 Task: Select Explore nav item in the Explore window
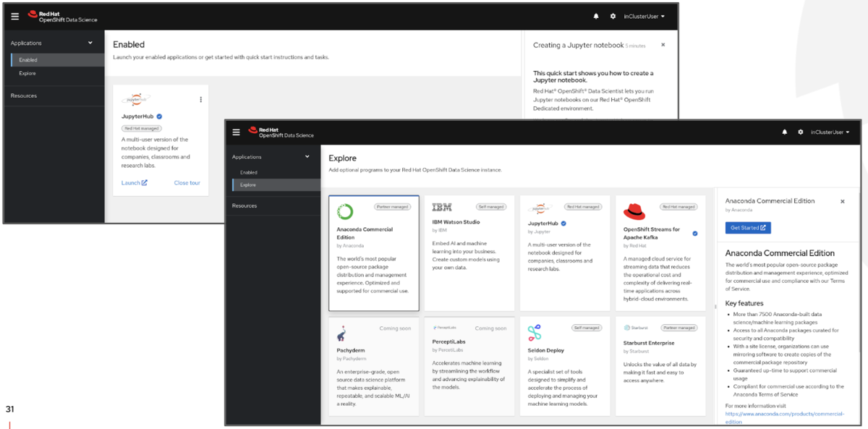pyautogui.click(x=276, y=184)
